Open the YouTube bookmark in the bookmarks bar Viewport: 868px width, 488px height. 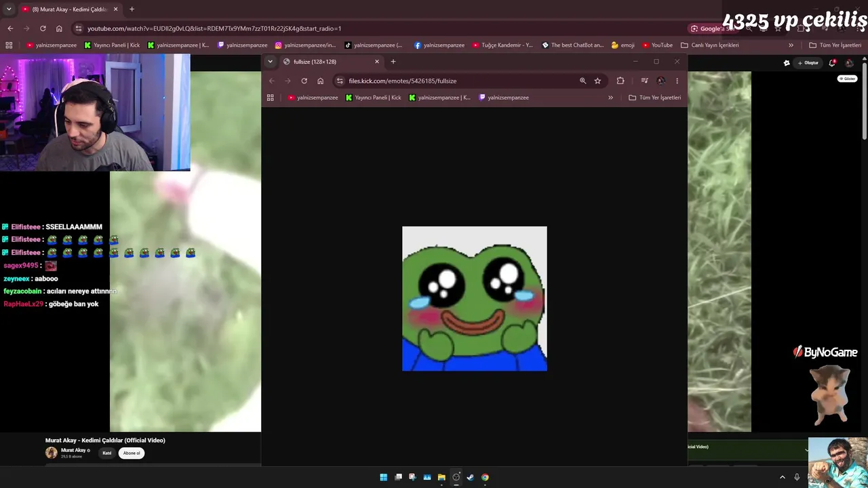pos(657,45)
